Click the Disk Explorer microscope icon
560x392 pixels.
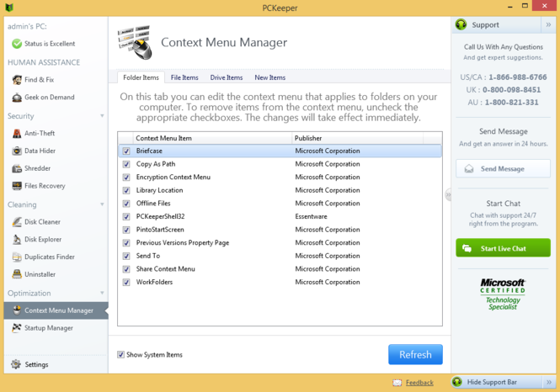(x=17, y=239)
